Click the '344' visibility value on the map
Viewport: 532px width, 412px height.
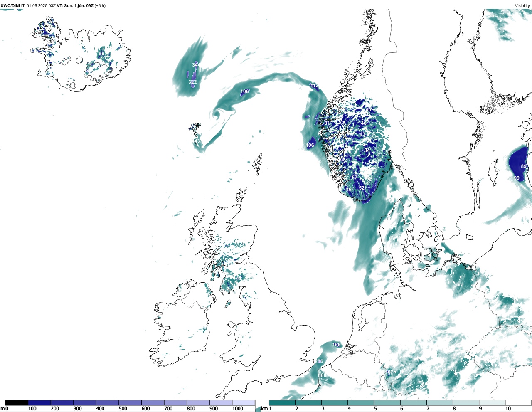coord(196,65)
